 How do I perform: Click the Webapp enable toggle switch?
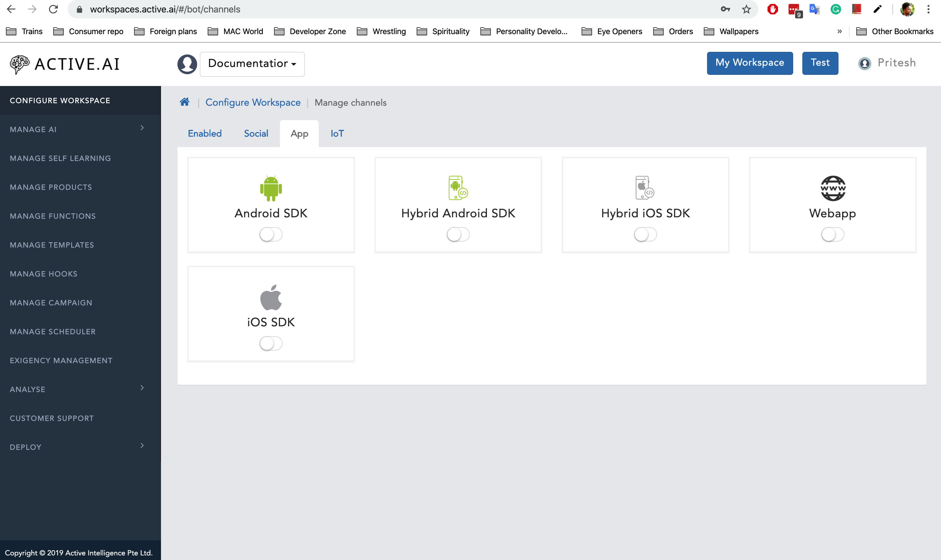coord(832,234)
